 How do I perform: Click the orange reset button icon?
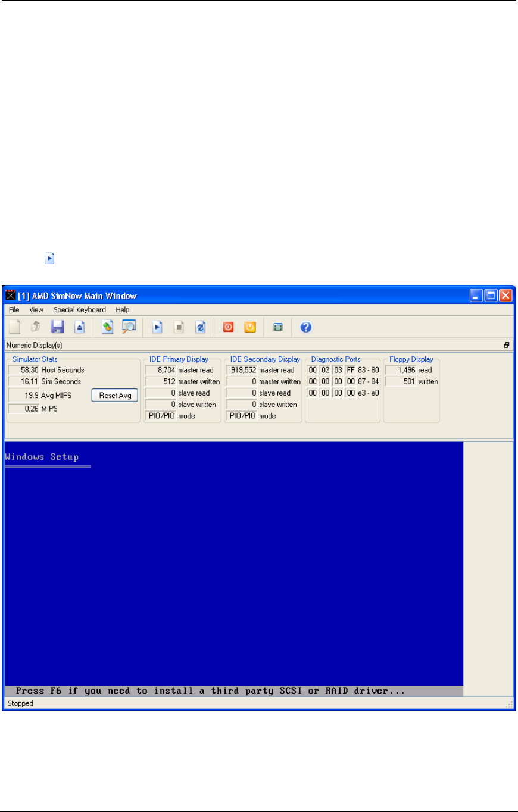point(250,327)
